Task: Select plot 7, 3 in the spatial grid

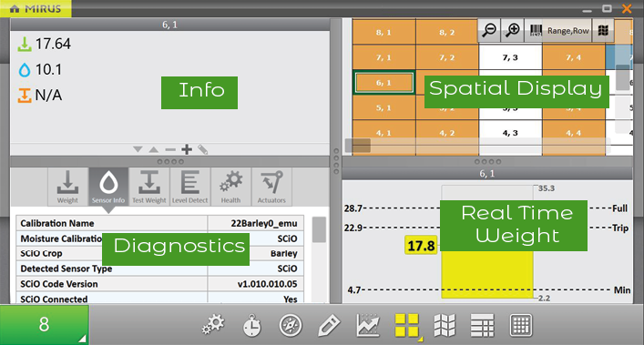Action: point(510,57)
